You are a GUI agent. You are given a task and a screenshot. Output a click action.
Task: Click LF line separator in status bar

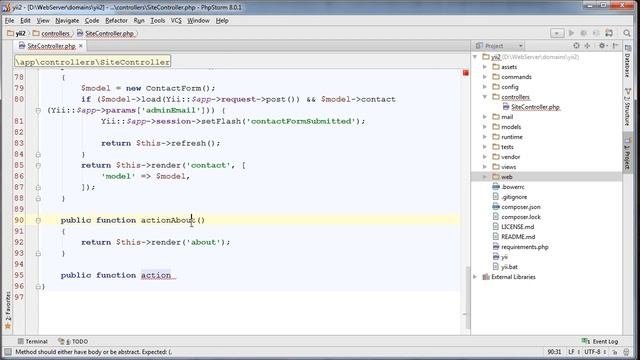(x=573, y=352)
